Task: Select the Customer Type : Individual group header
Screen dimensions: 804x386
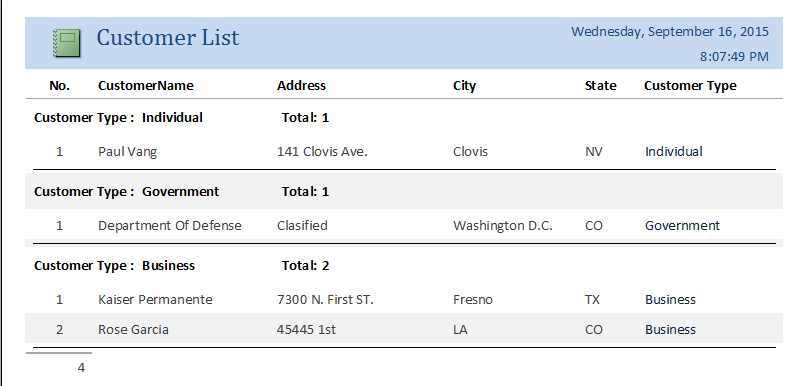Action: click(x=118, y=118)
